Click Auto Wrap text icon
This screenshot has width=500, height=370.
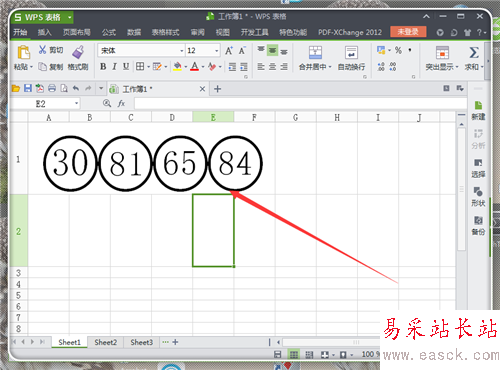[351, 52]
